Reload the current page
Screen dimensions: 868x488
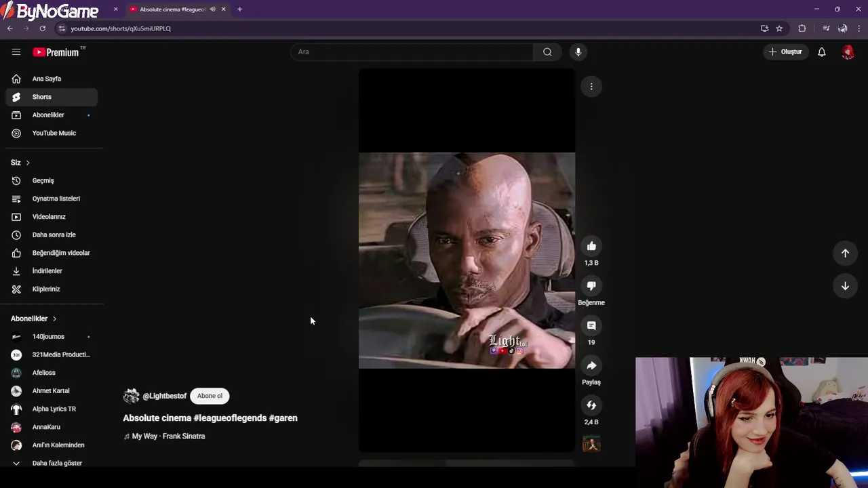(x=42, y=28)
